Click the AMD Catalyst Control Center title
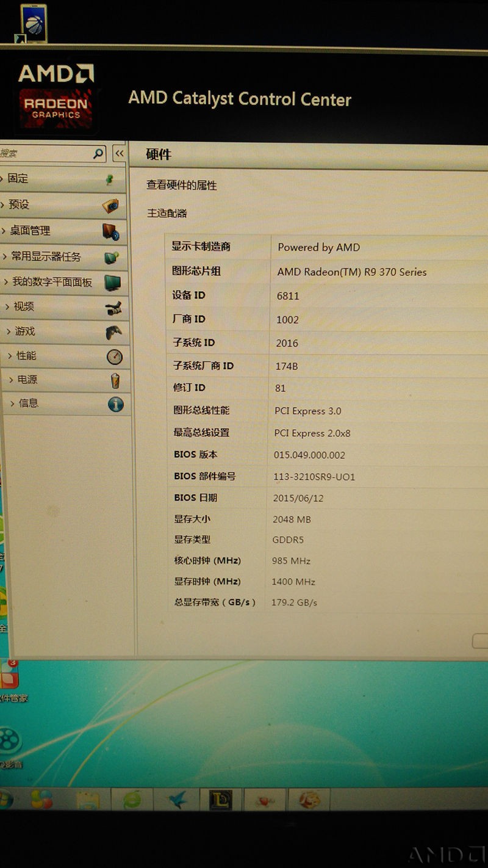This screenshot has height=868, width=488. [240, 99]
